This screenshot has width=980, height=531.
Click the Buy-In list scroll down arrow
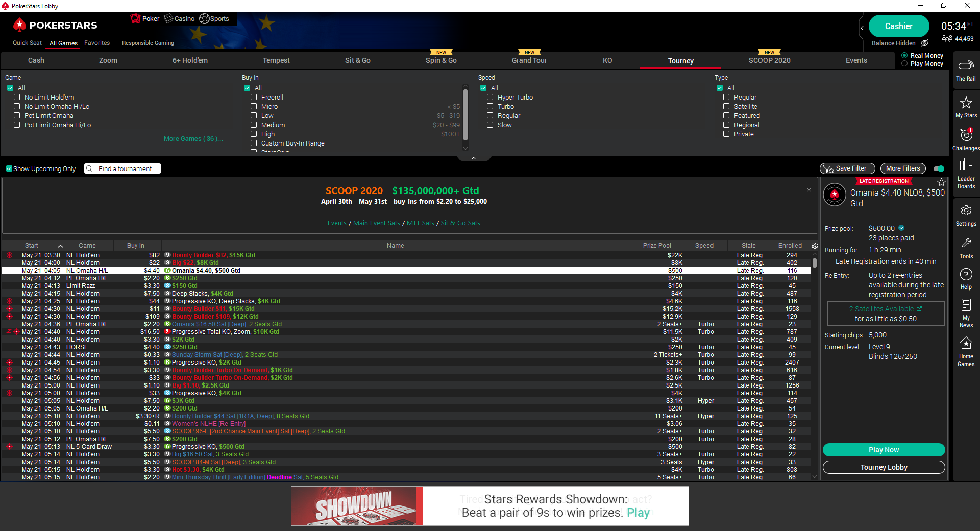(x=465, y=148)
